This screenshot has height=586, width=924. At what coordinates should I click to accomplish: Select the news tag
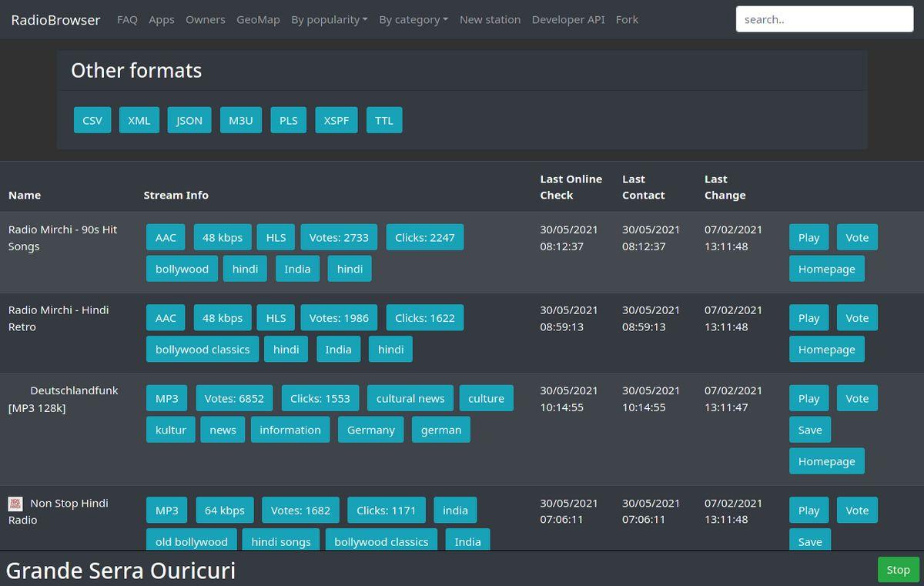223,430
